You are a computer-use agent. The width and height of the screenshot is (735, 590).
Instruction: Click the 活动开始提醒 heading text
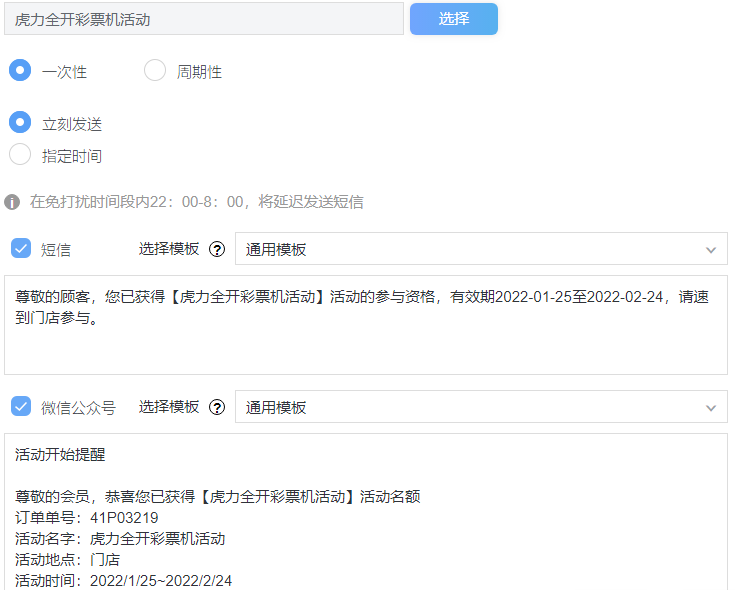(x=60, y=454)
